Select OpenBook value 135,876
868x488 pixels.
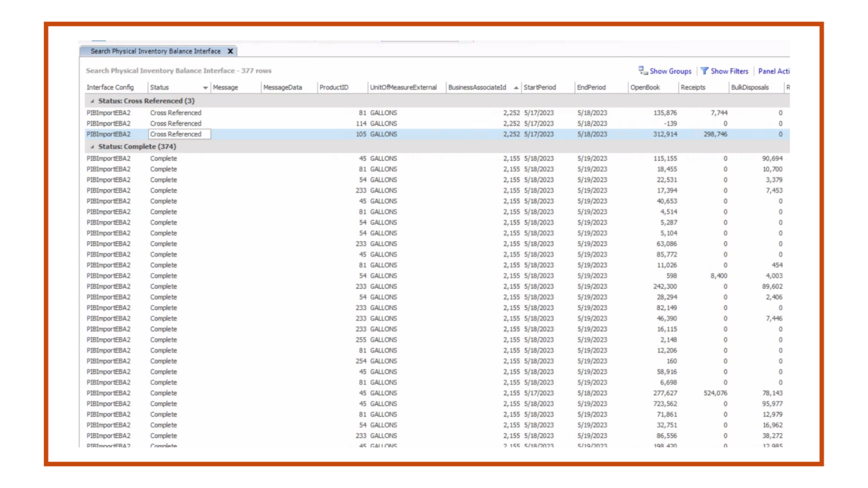[665, 113]
